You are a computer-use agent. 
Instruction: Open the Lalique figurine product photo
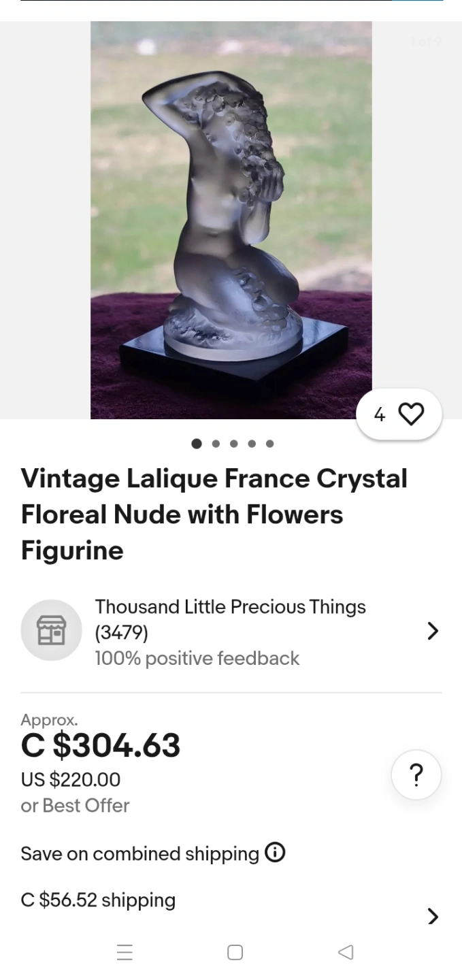tap(231, 220)
